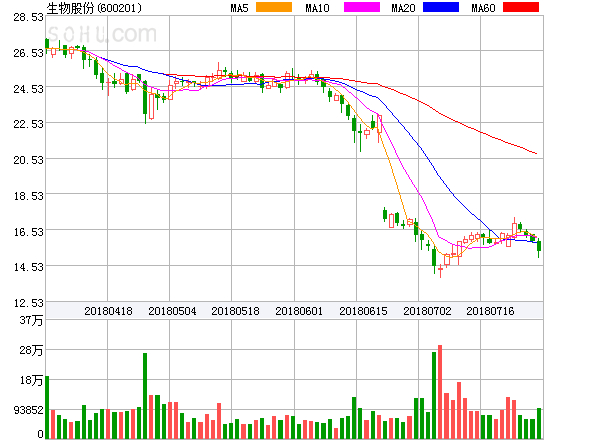Click the magenta MA10 legend swatch

(x=362, y=7)
